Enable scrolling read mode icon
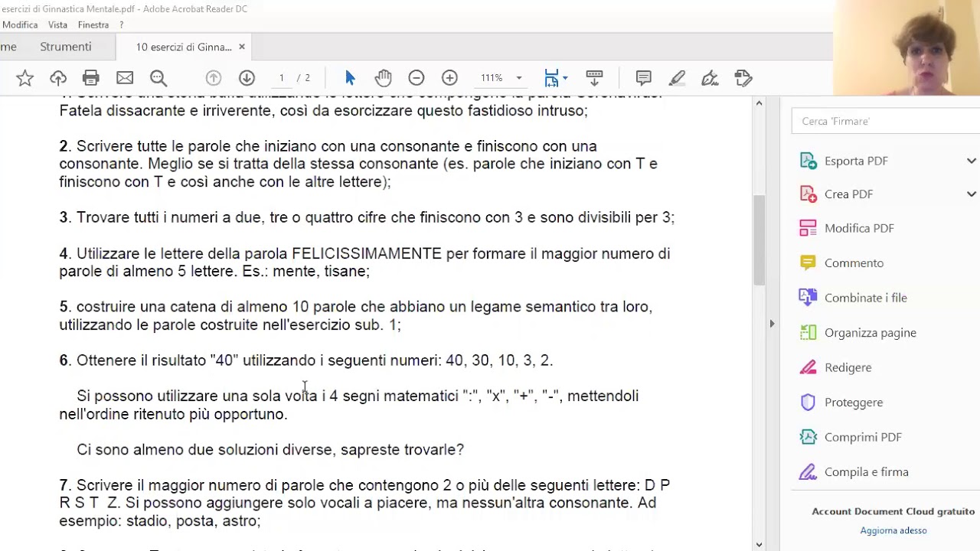Image resolution: width=980 pixels, height=551 pixels. click(x=594, y=78)
